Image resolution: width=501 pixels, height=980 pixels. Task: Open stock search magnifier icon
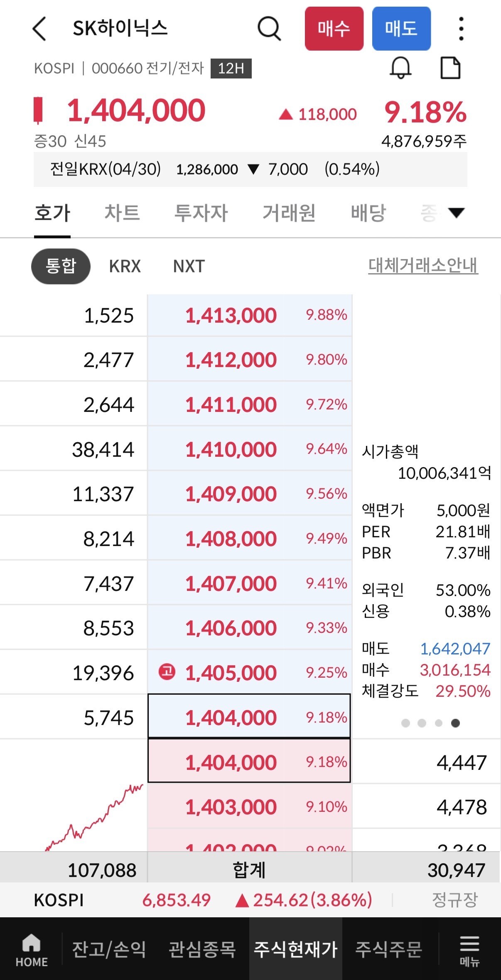[x=270, y=29]
